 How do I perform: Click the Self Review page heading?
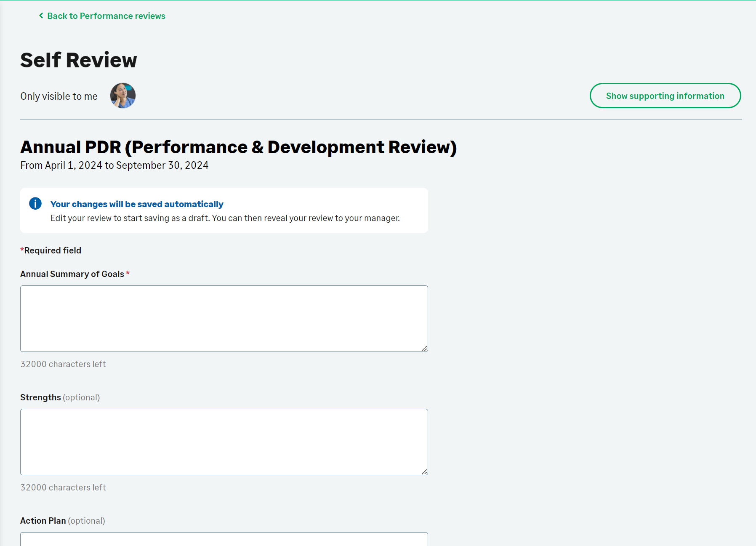click(79, 60)
